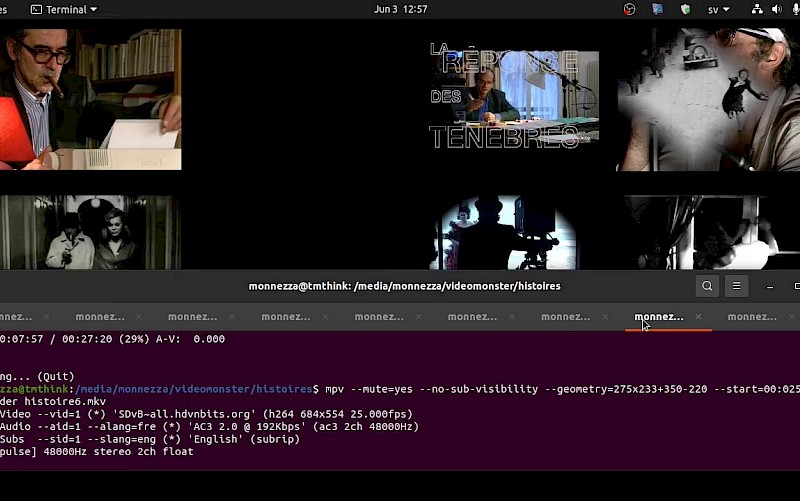Image resolution: width=800 pixels, height=501 pixels.
Task: Click the playback time 00:27:20 (29%) line
Action: (112, 339)
